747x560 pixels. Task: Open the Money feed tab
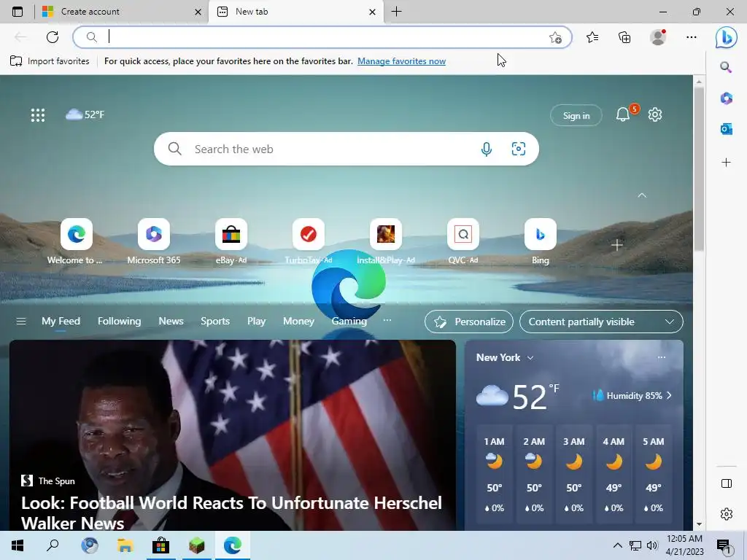coord(298,322)
